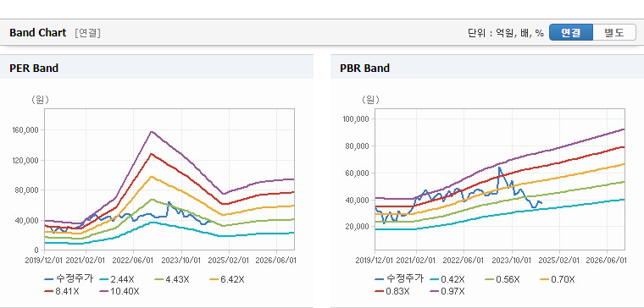Viewport: 644px width, 308px height.
Task: Click the 단위 : 억원, 배, % text
Action: (x=506, y=33)
